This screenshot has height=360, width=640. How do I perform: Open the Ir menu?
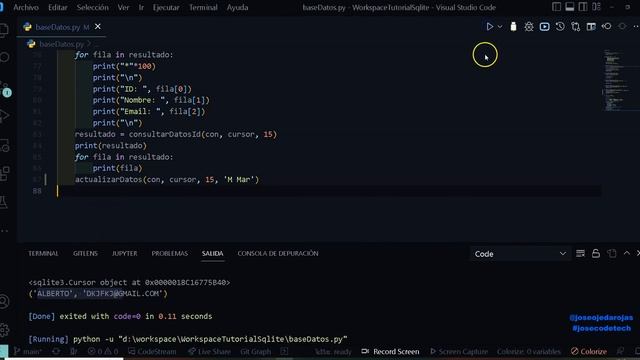click(x=141, y=7)
